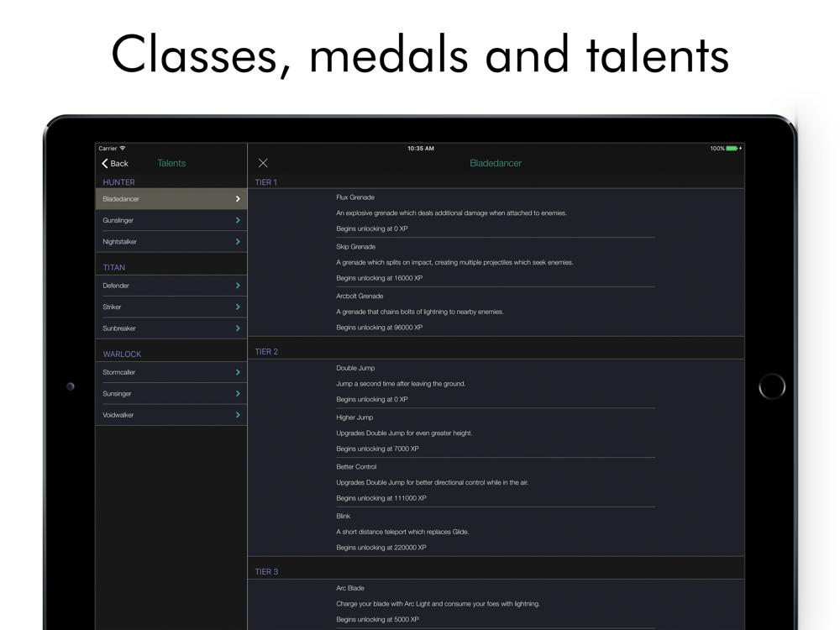Expand Sunsinger via its chevron arrow

pyautogui.click(x=238, y=394)
